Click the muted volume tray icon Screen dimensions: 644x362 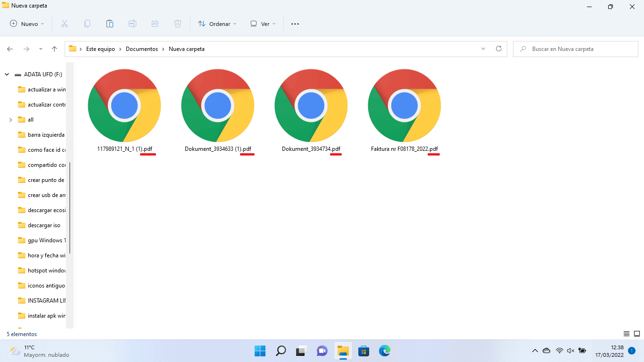click(x=570, y=351)
